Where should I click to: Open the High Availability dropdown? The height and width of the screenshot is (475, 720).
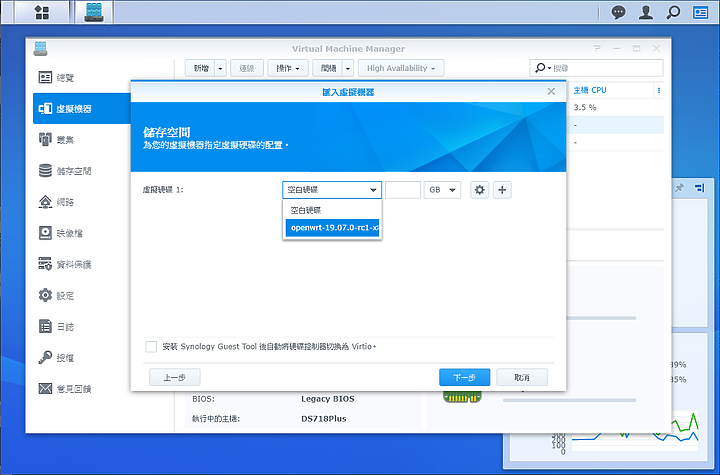coord(401,68)
